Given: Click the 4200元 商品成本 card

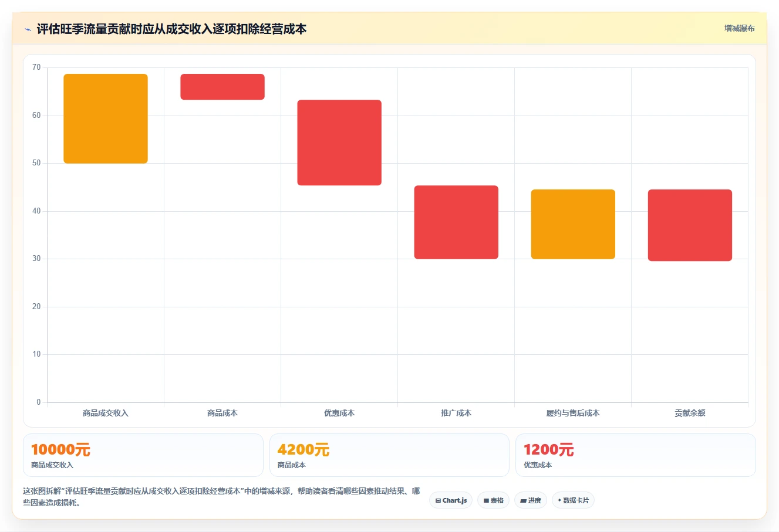Looking at the screenshot, I should [x=389, y=455].
